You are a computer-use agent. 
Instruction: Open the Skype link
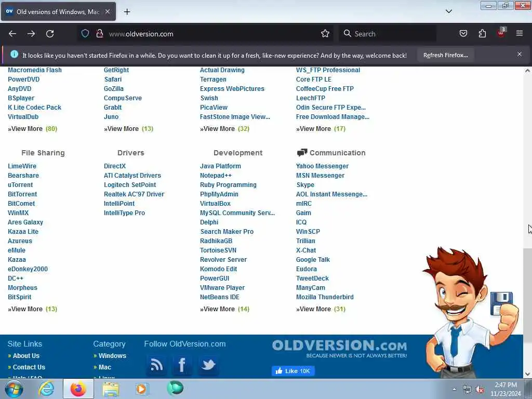(x=305, y=185)
